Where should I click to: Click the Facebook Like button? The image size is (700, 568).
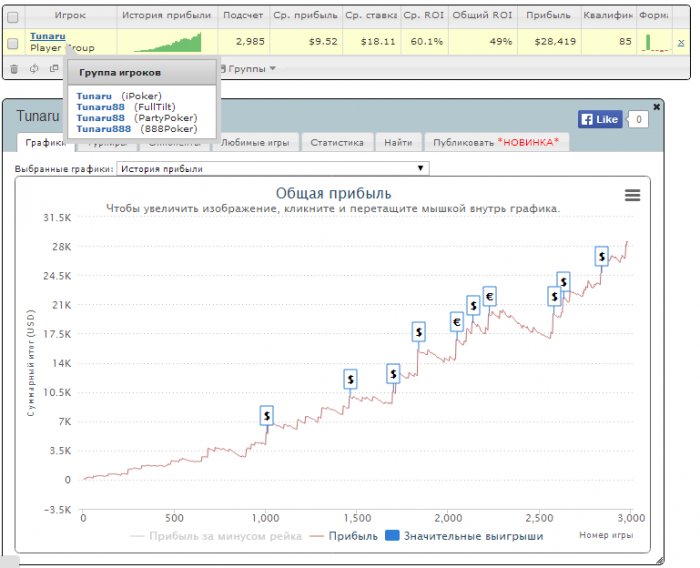tap(599, 119)
